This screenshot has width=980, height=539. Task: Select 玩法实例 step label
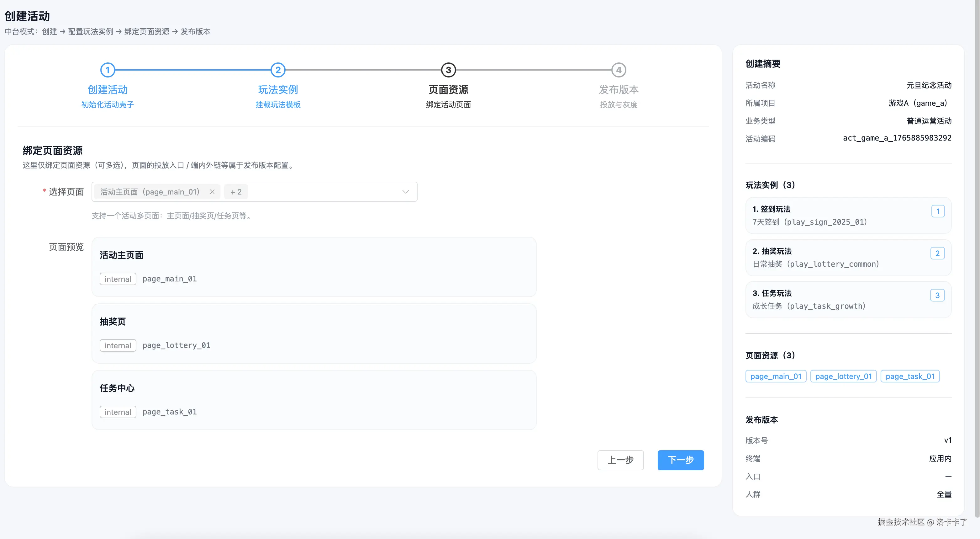click(x=278, y=89)
